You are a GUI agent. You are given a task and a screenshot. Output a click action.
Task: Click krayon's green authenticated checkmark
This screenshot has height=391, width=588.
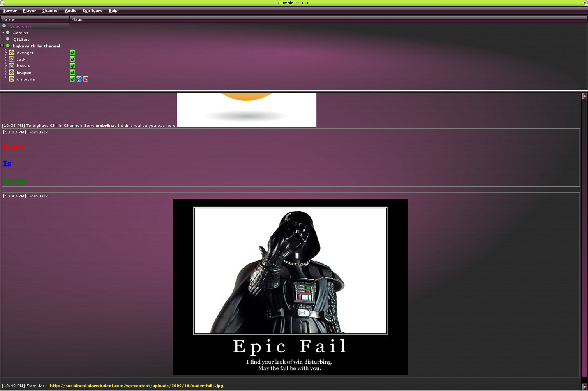(72, 72)
